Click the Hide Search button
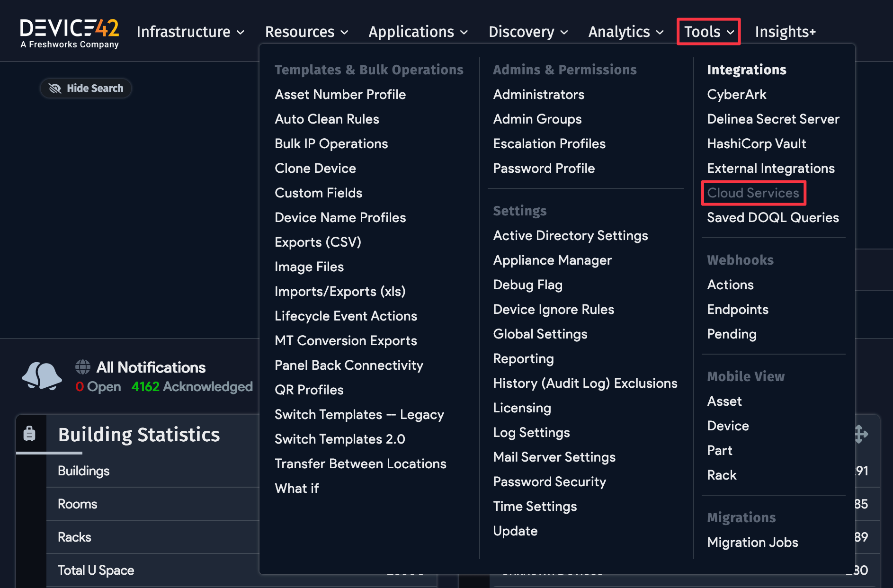The height and width of the screenshot is (588, 893). (86, 88)
